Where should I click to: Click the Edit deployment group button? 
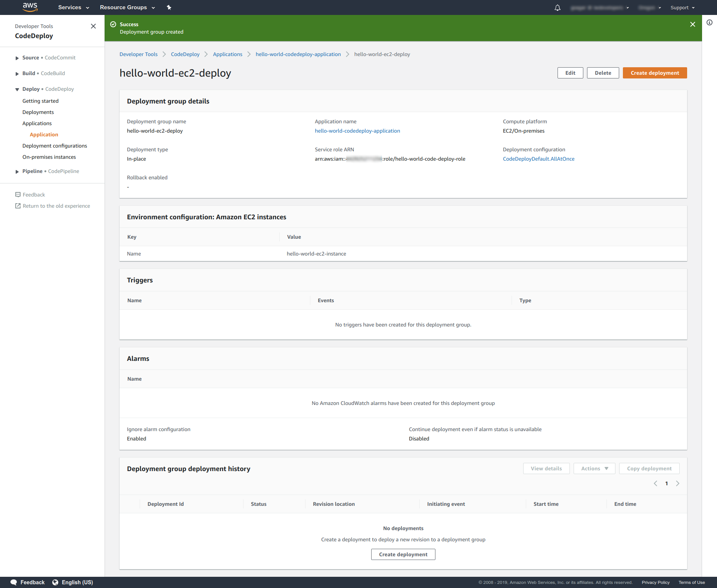pyautogui.click(x=571, y=73)
